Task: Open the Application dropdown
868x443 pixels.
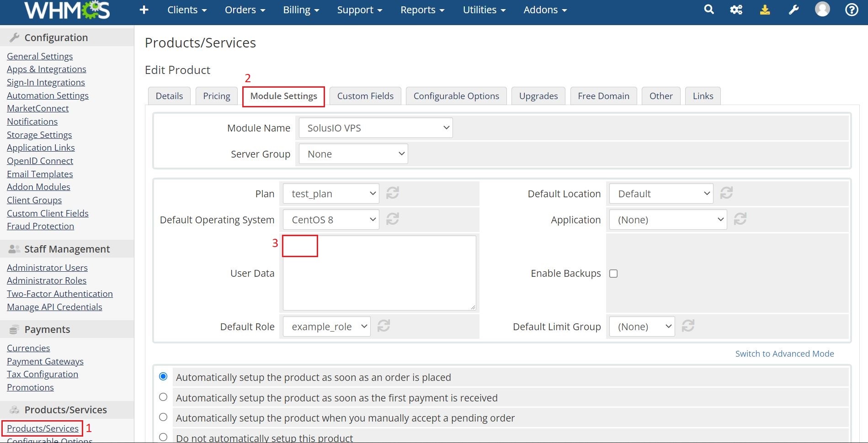Action: [668, 220]
